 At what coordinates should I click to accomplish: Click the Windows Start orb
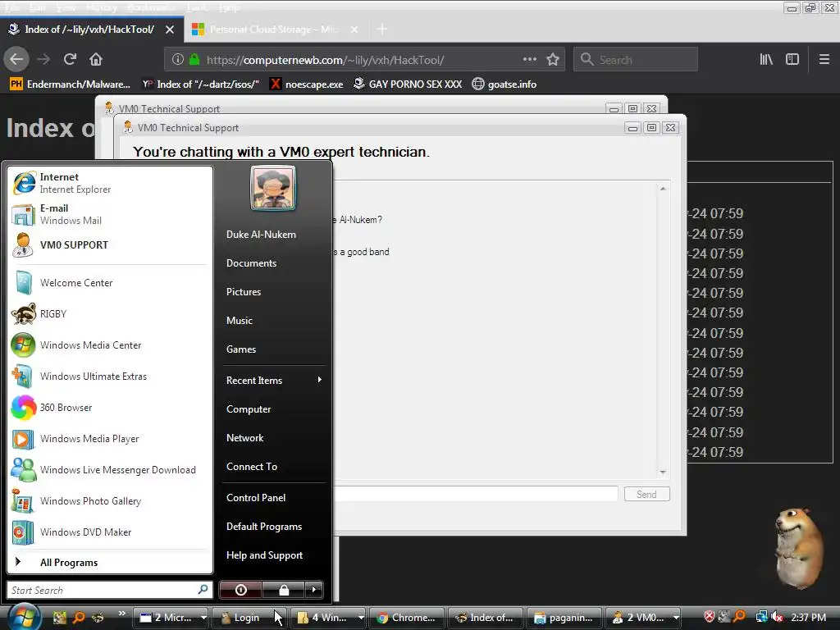22,617
